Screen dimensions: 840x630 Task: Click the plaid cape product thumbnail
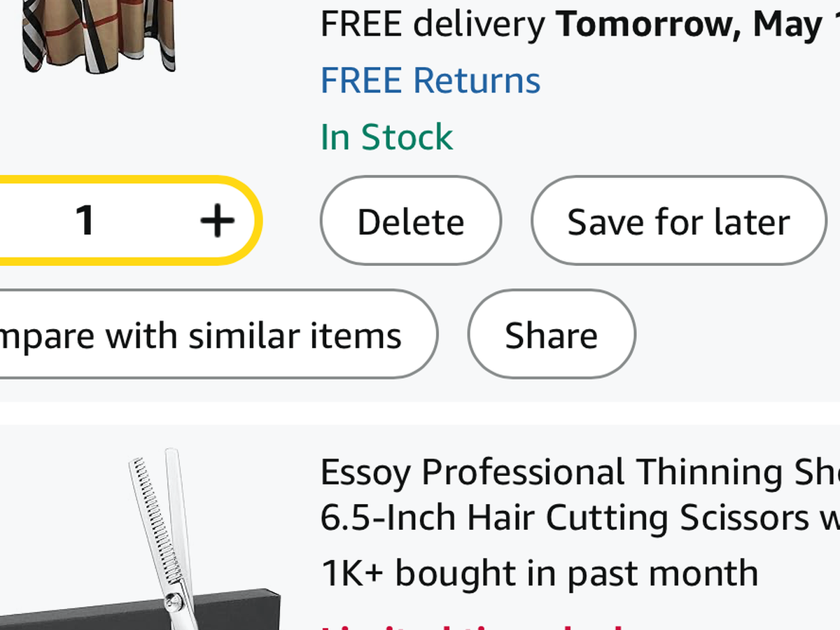[x=98, y=35]
